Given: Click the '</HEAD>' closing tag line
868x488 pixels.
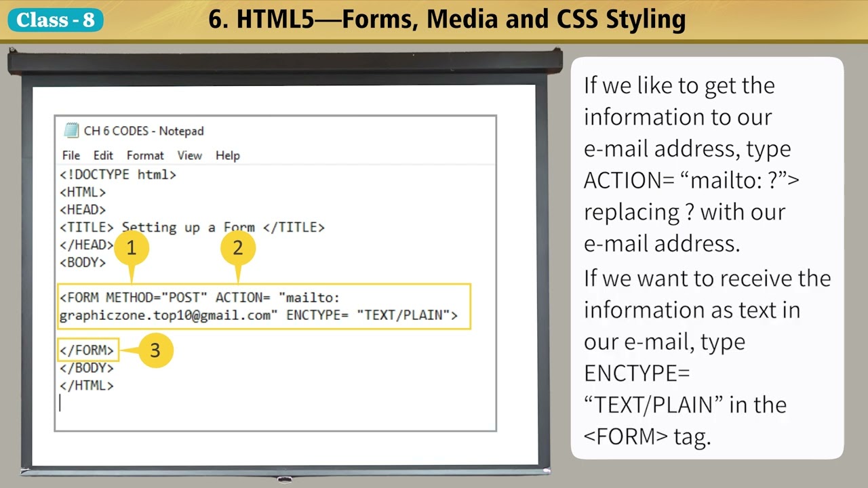Looking at the screenshot, I should tap(87, 245).
